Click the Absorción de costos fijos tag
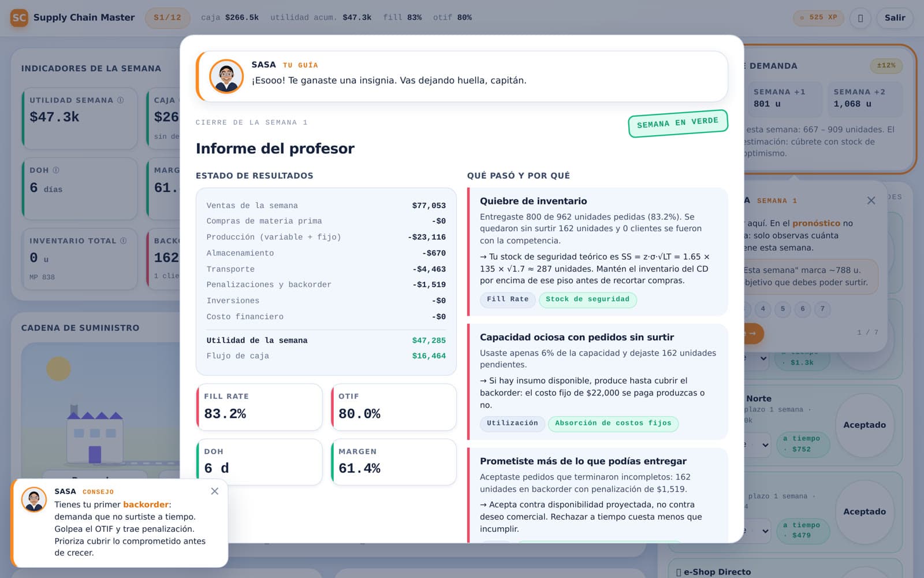 [x=613, y=423]
